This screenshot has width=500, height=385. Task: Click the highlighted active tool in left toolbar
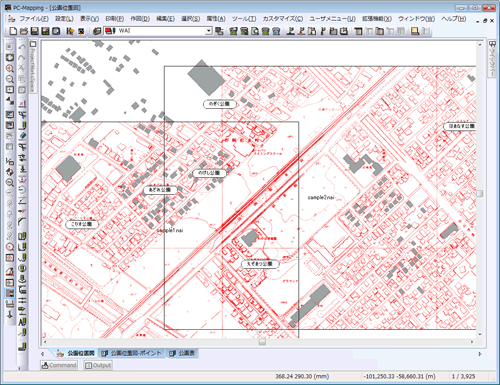[x=10, y=293]
